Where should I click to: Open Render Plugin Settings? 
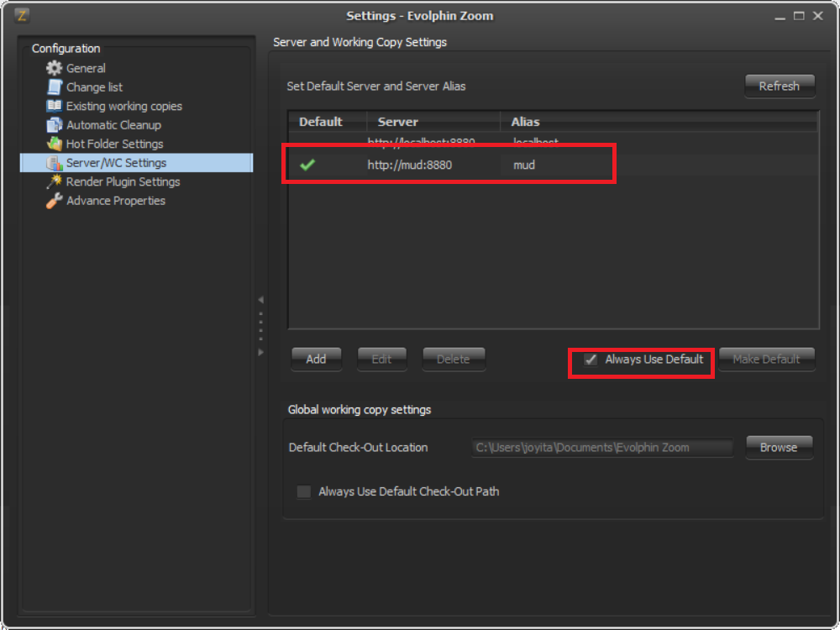tap(123, 181)
